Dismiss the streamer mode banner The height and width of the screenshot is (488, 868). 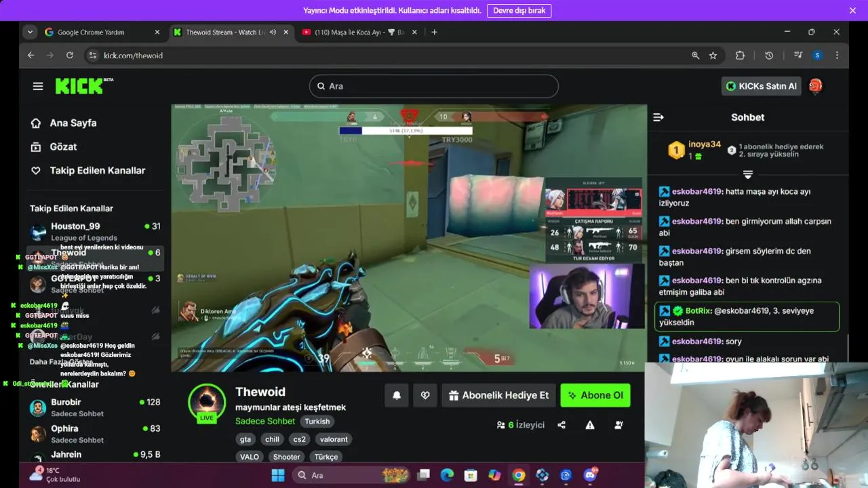[x=852, y=11]
